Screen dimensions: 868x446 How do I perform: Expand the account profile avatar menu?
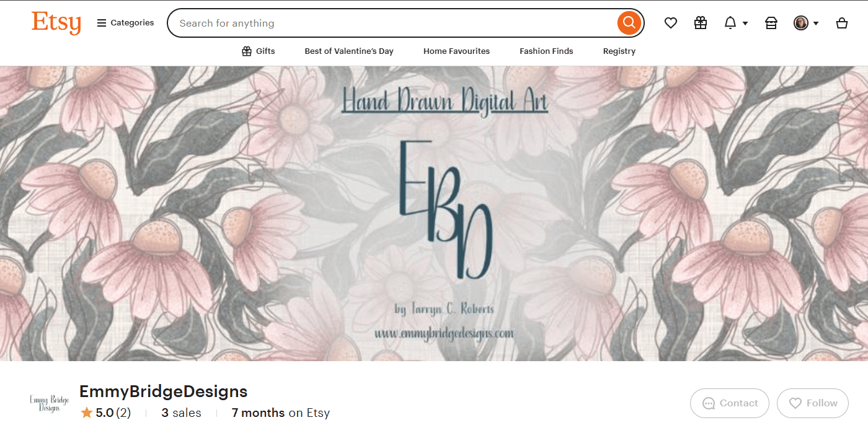click(x=806, y=23)
